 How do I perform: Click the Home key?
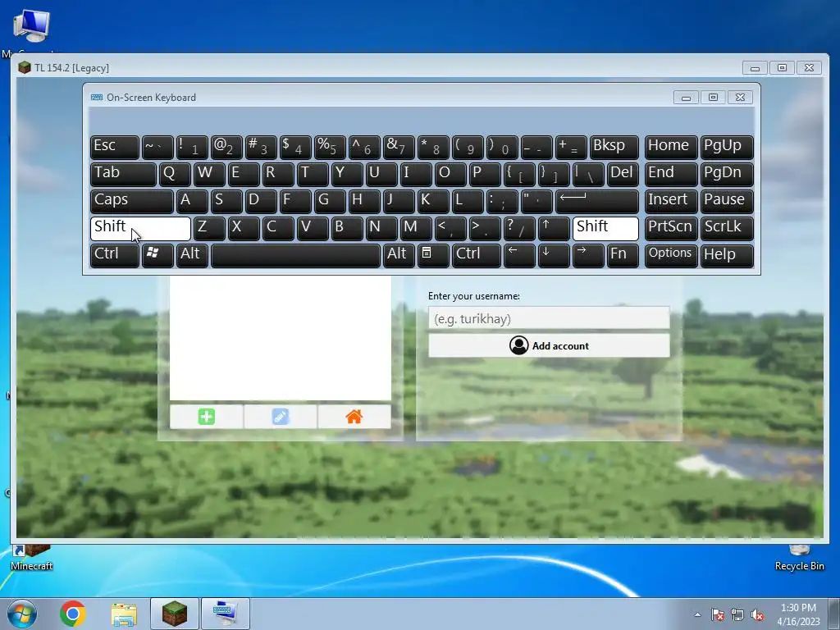coord(671,148)
